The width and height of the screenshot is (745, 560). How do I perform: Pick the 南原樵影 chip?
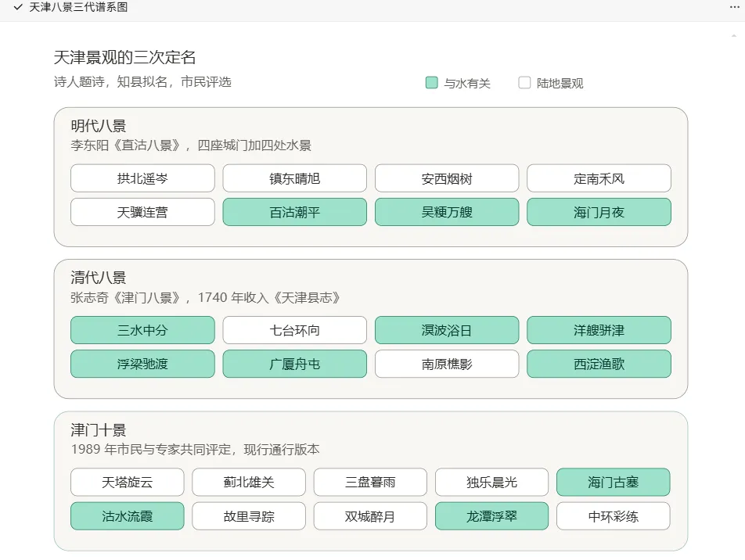coord(447,364)
